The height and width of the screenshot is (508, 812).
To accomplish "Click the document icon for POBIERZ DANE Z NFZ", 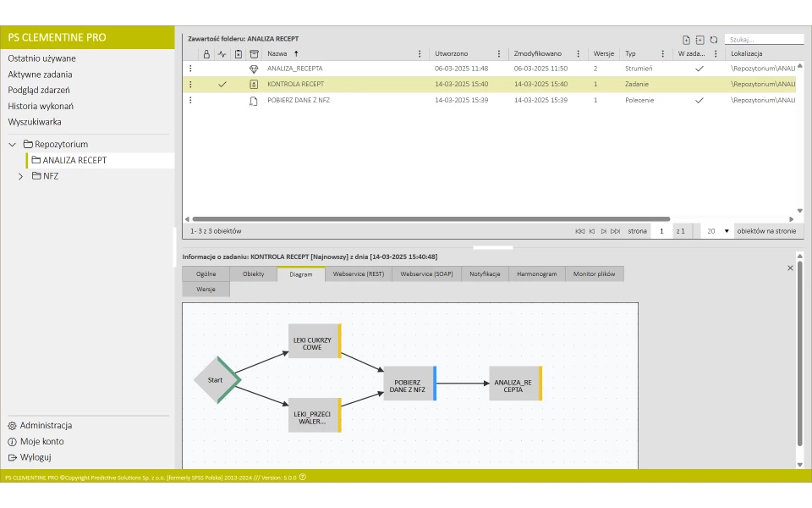I will (x=254, y=101).
